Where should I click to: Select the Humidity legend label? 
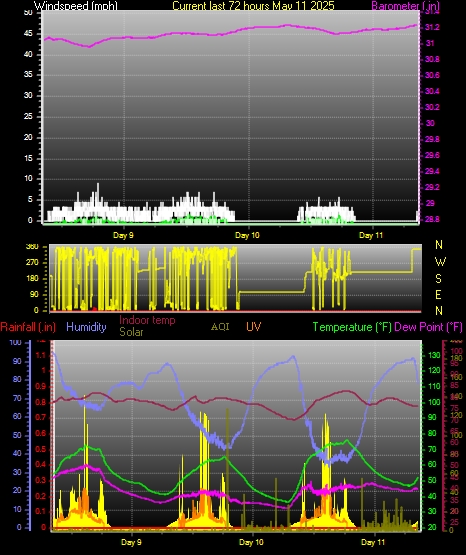tap(86, 327)
